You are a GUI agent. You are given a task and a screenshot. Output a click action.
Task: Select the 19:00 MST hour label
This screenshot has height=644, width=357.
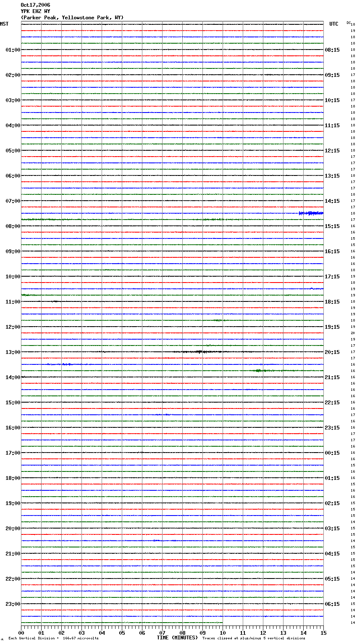pyautogui.click(x=13, y=503)
